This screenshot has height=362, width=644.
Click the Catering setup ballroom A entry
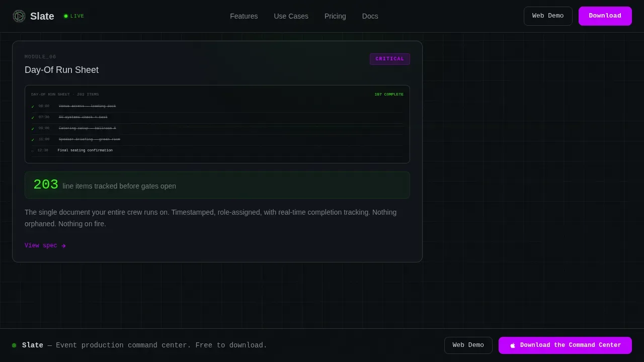[x=87, y=128]
